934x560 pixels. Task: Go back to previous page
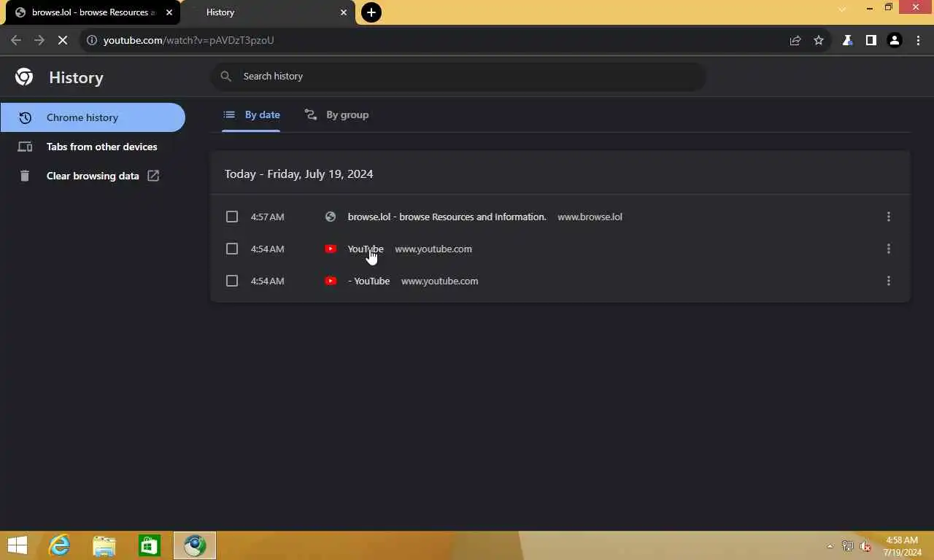16,40
